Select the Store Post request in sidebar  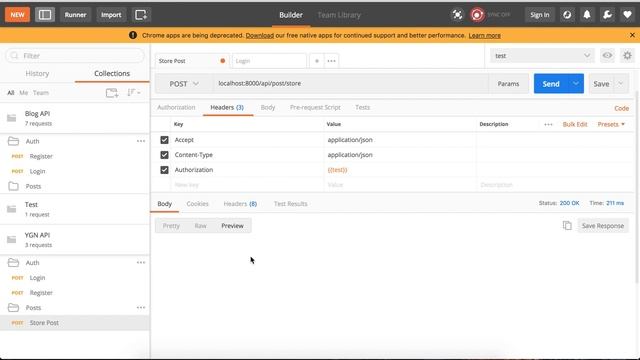pos(75,323)
